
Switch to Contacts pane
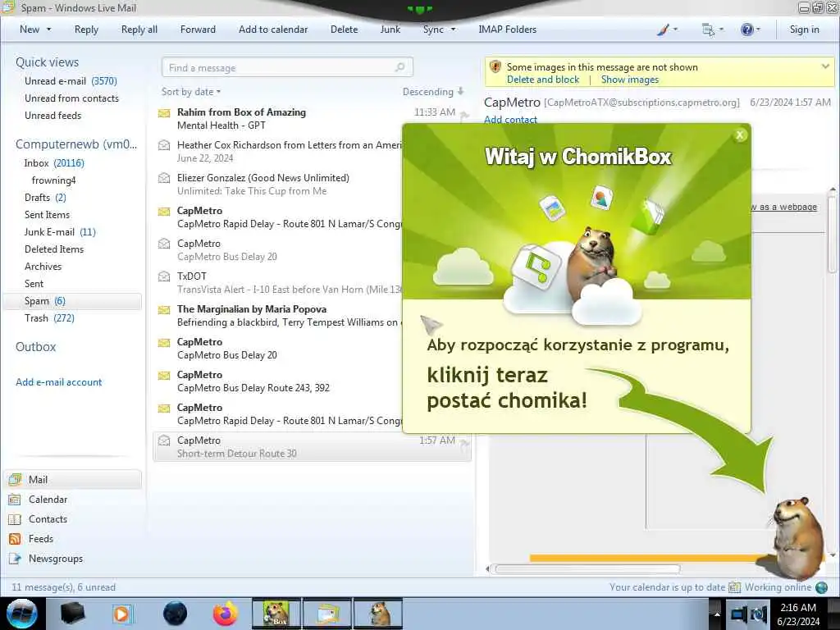(48, 519)
